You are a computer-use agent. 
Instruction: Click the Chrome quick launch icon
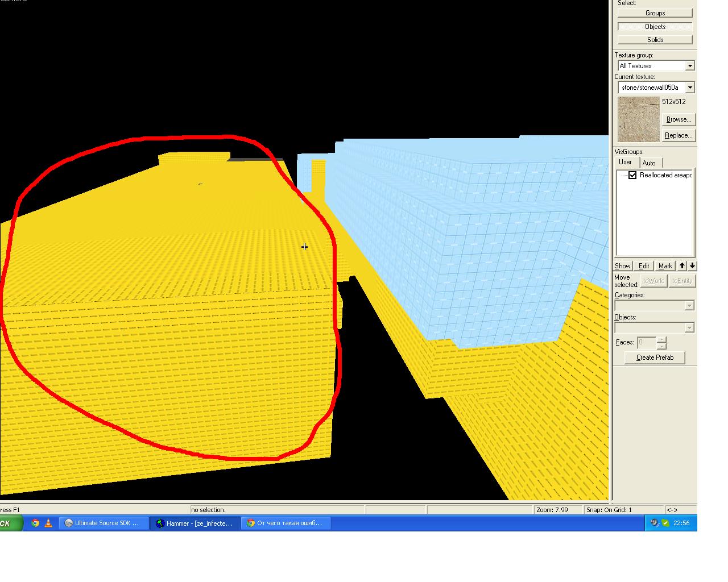coord(35,523)
